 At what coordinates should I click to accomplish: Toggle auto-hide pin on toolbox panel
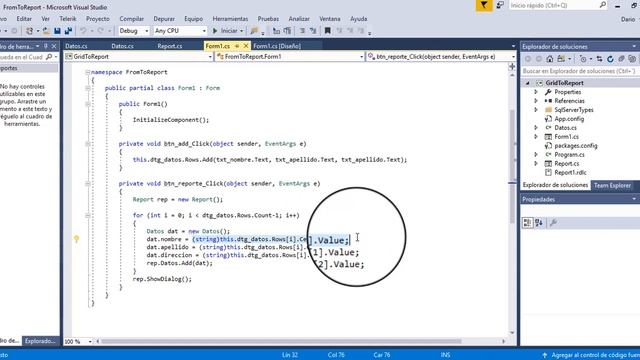[x=46, y=46]
